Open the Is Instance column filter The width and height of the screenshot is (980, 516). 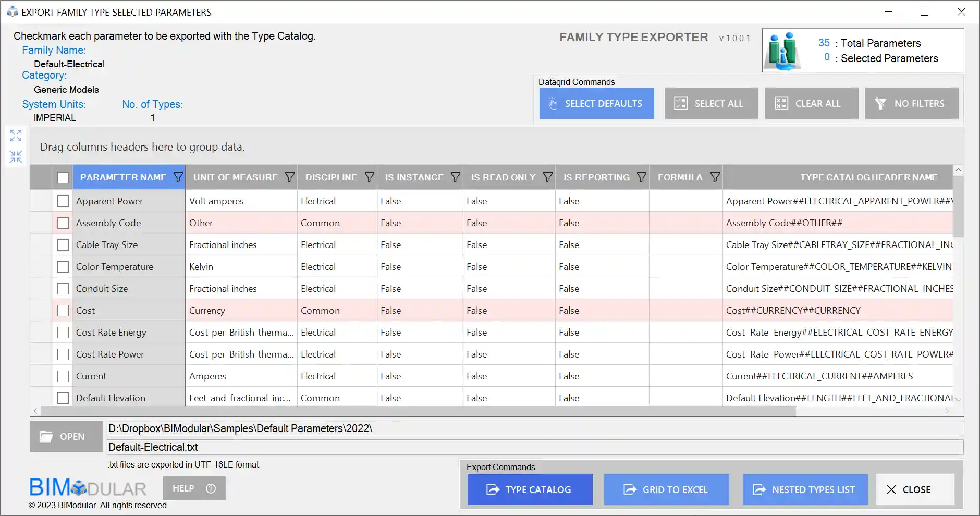456,177
